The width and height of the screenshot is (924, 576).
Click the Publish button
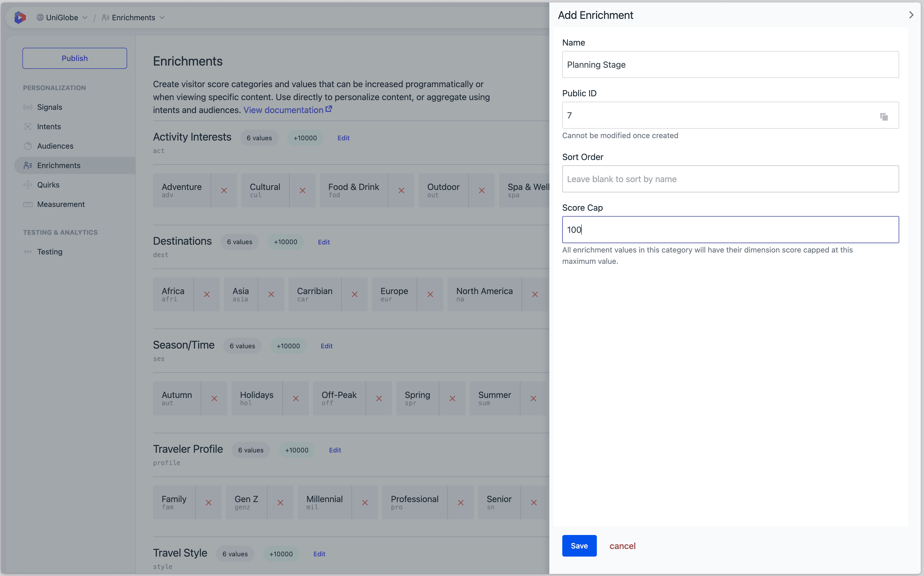[x=75, y=58]
